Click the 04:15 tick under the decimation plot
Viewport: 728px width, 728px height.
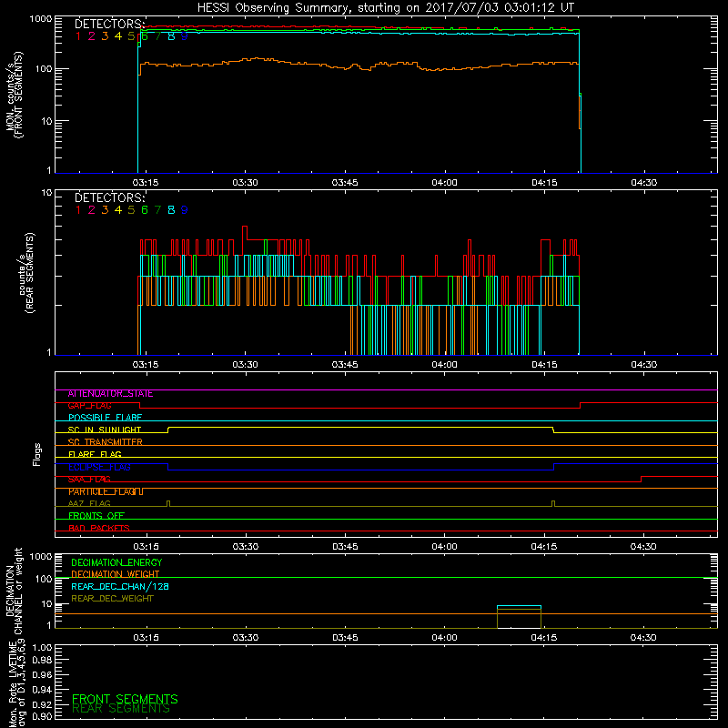point(544,638)
